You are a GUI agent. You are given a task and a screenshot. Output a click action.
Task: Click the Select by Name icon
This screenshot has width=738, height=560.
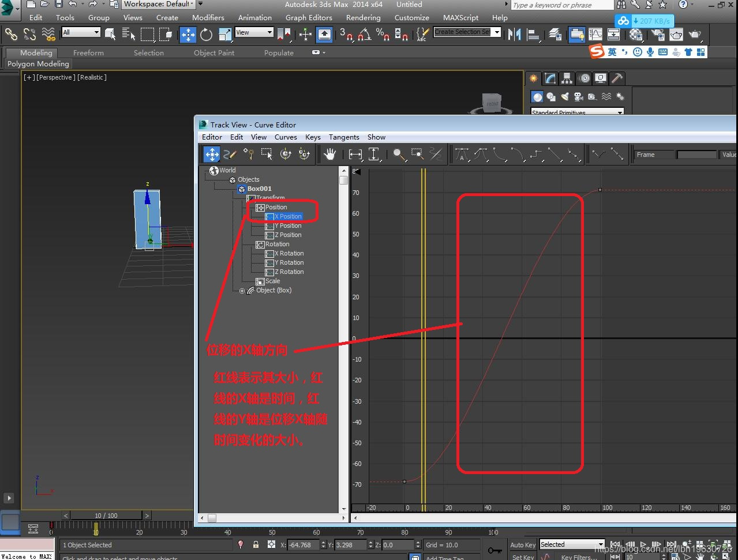129,35
